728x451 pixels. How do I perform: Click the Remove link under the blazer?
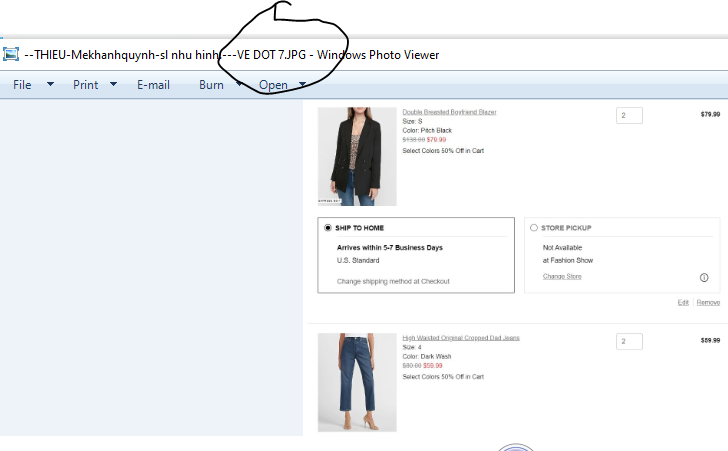[708, 302]
